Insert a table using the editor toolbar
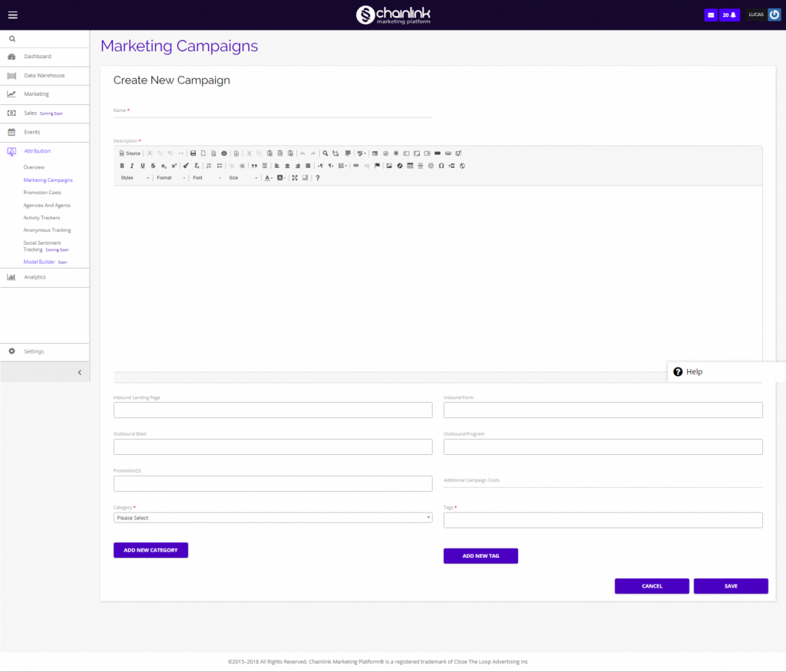 (x=410, y=166)
